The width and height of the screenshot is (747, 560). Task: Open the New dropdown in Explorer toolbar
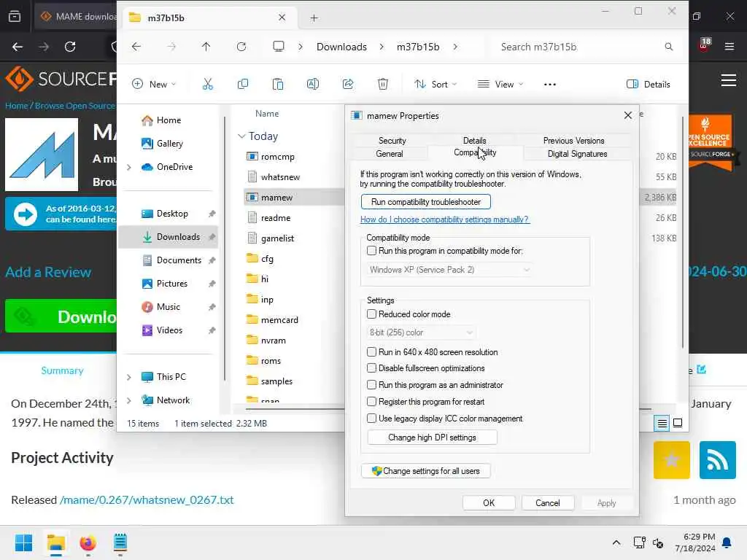click(154, 85)
